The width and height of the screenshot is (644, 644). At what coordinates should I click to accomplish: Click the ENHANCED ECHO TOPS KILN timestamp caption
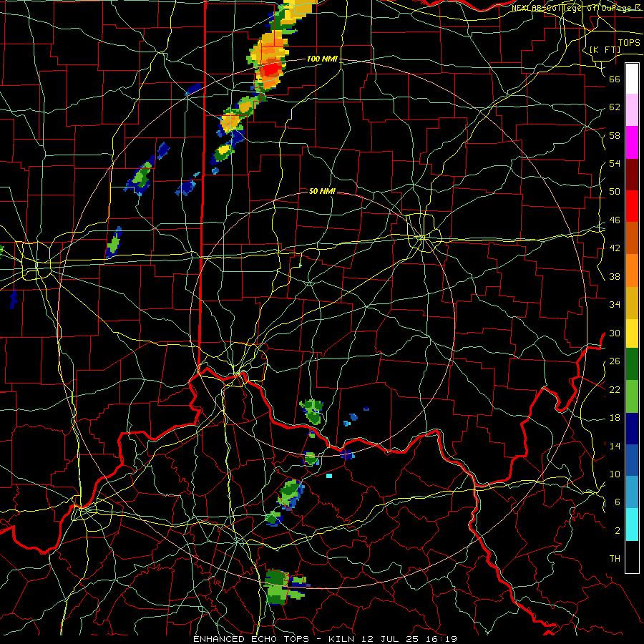[x=326, y=639]
